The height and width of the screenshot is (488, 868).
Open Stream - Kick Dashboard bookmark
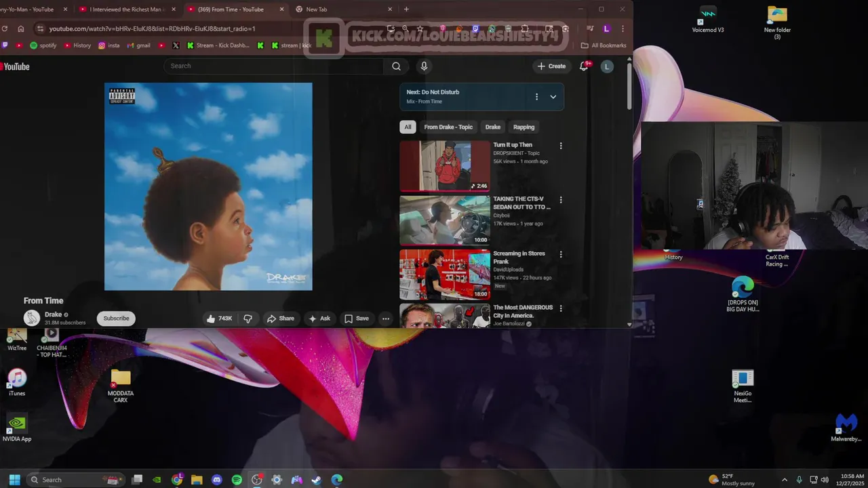(x=219, y=45)
